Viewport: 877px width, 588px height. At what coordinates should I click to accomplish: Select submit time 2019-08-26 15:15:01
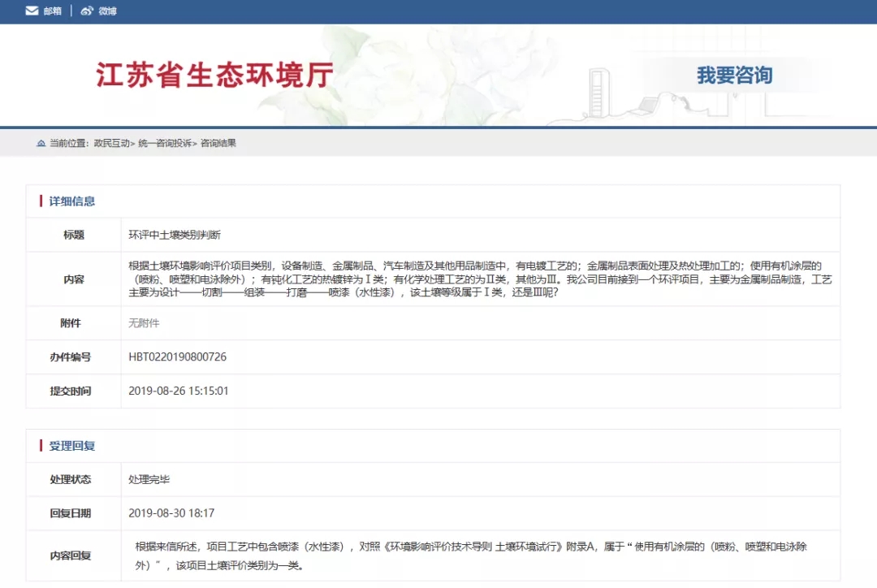click(x=179, y=391)
